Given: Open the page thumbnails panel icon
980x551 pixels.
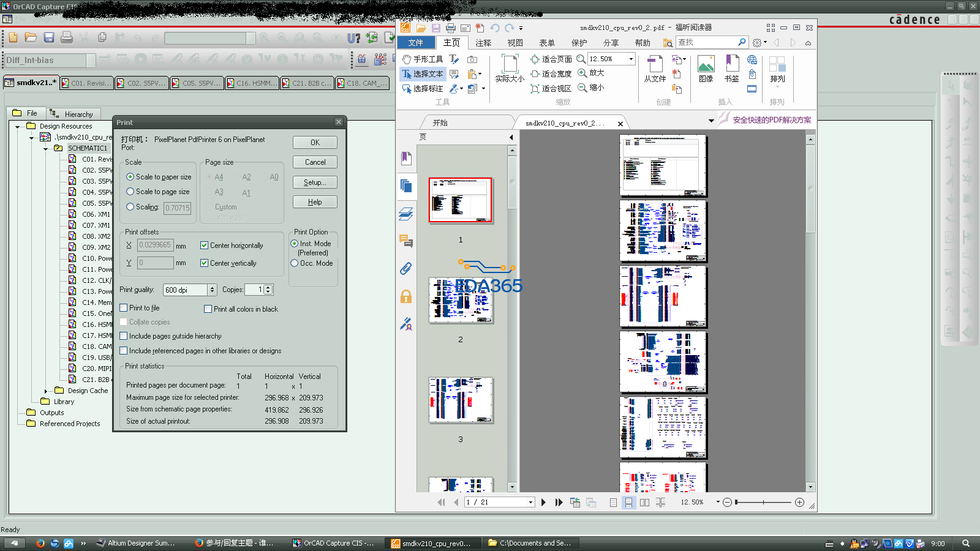Looking at the screenshot, I should click(x=405, y=186).
